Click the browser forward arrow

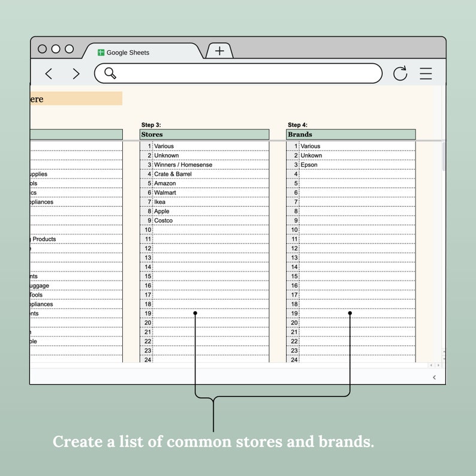coord(76,74)
